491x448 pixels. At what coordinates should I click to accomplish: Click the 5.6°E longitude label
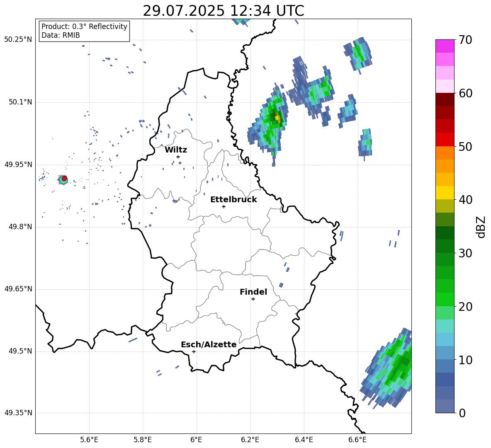[x=89, y=440]
